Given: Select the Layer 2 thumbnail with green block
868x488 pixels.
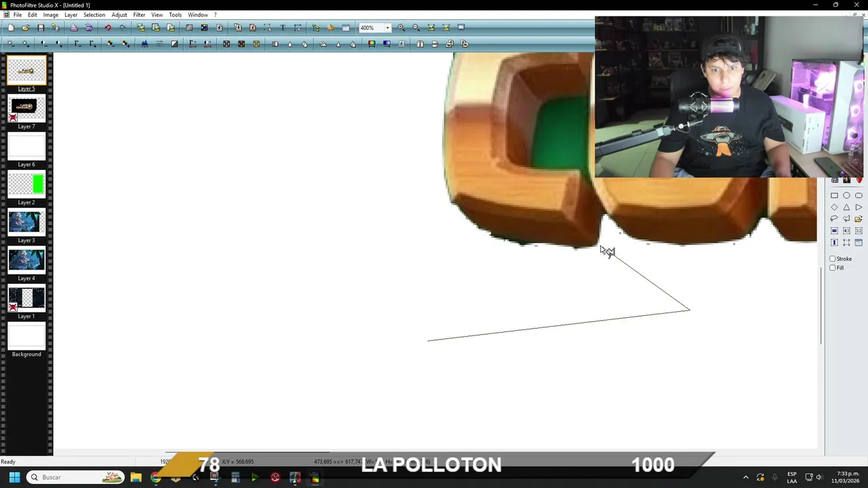Looking at the screenshot, I should tap(26, 185).
